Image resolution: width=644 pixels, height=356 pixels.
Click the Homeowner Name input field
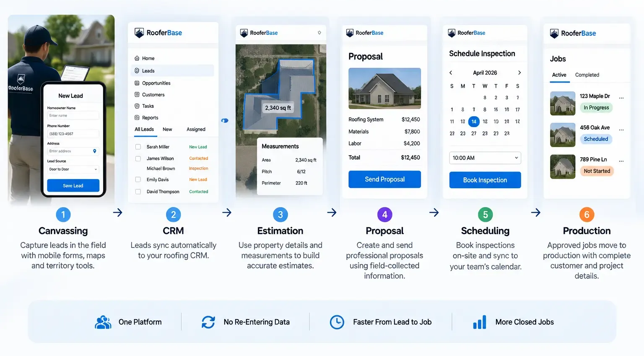[73, 116]
